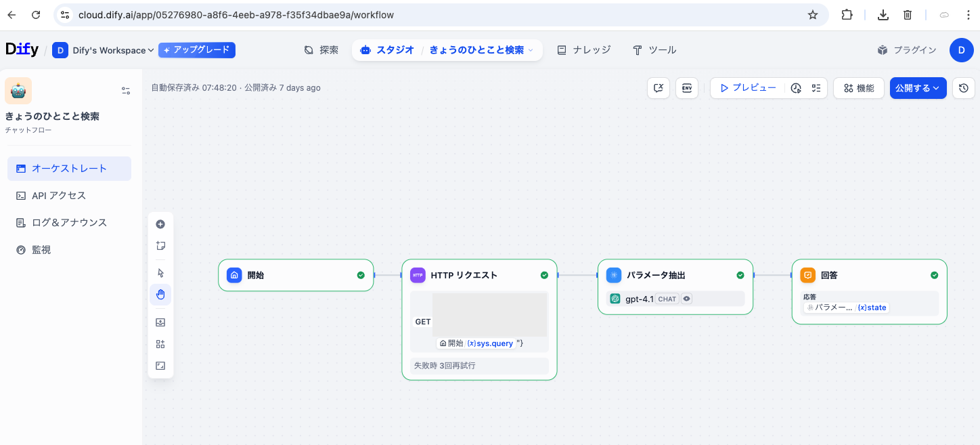The width and height of the screenshot is (980, 445).
Task: Open the conversation variables chat icon
Action: click(x=659, y=88)
